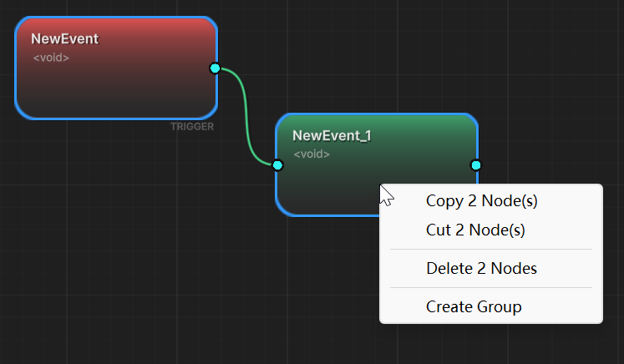The height and width of the screenshot is (364, 624).
Task: Click the <void> label under NewEvent_1
Action: pos(312,154)
